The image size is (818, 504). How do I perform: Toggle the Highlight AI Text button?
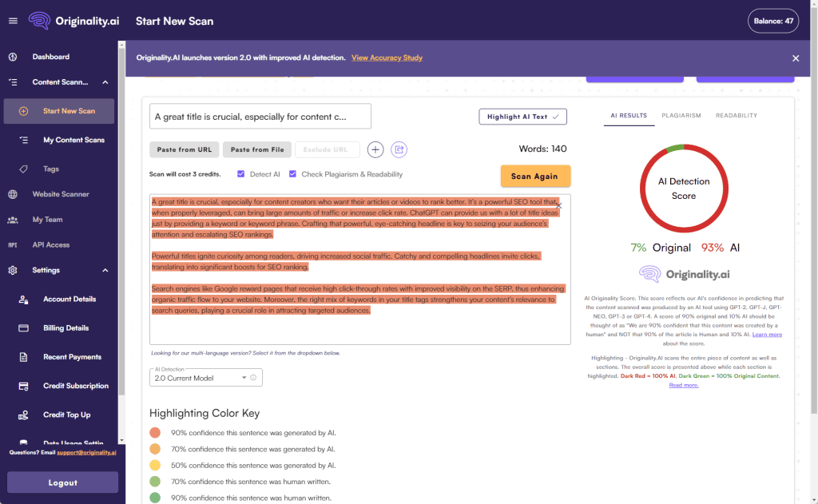pos(522,117)
